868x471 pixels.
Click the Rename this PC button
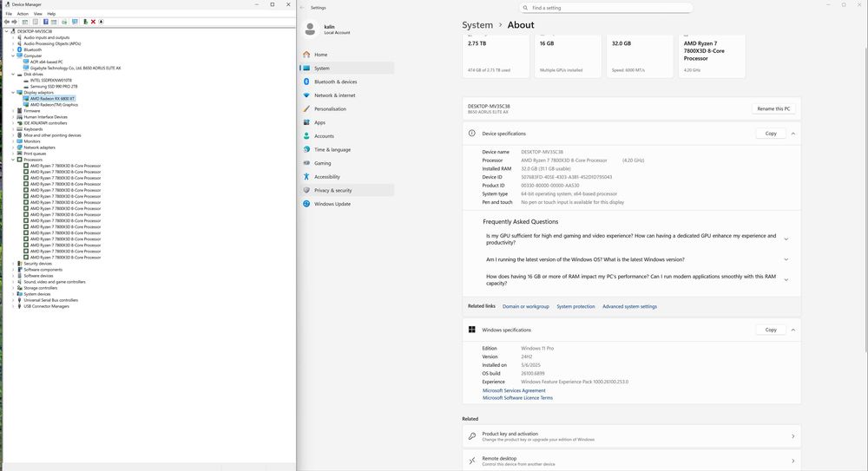click(773, 108)
